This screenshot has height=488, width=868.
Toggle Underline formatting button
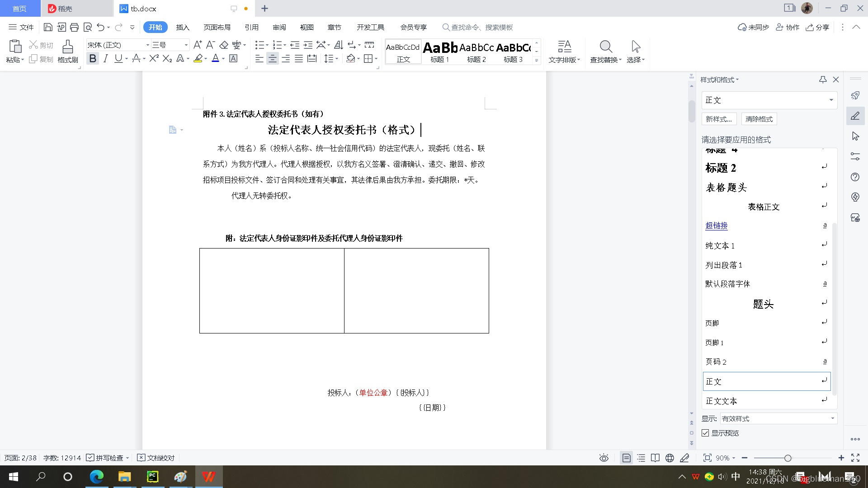[x=118, y=58]
